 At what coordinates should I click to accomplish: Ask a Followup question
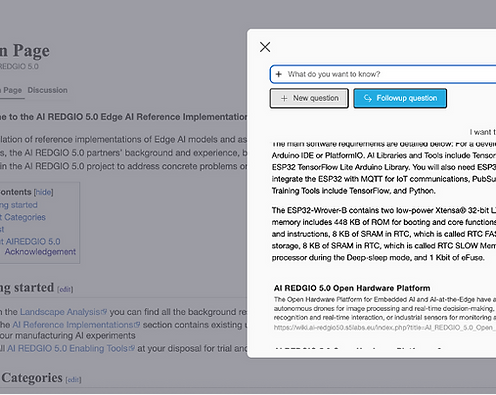[x=400, y=98]
